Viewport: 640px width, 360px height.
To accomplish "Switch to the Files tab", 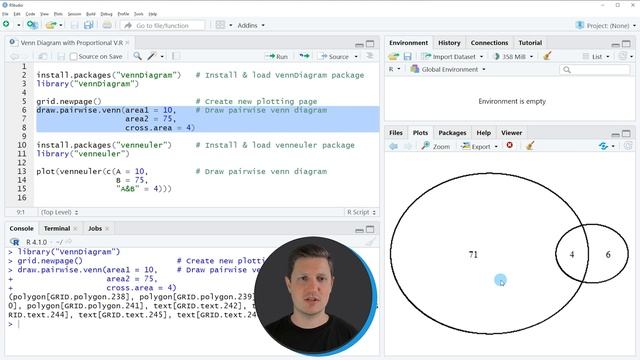I will coord(396,133).
